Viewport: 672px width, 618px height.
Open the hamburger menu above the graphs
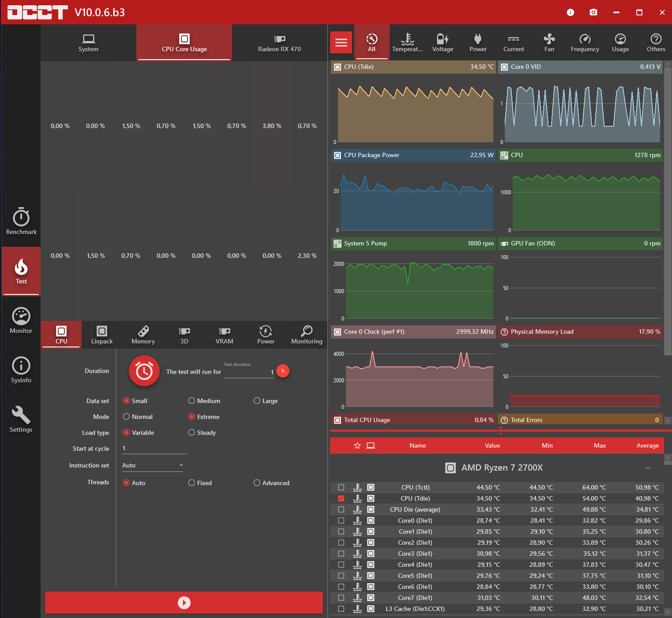(x=341, y=43)
